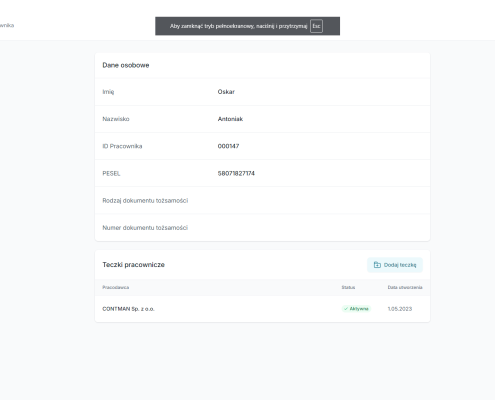
Task: Click the 1.05.2023 creation date
Action: [x=400, y=309]
